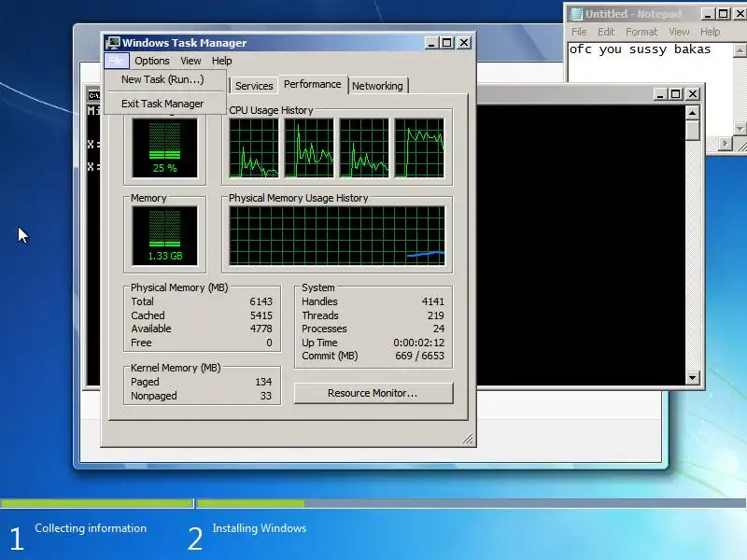This screenshot has height=560, width=747.
Task: Minimize the command prompt window
Action: [x=660, y=94]
